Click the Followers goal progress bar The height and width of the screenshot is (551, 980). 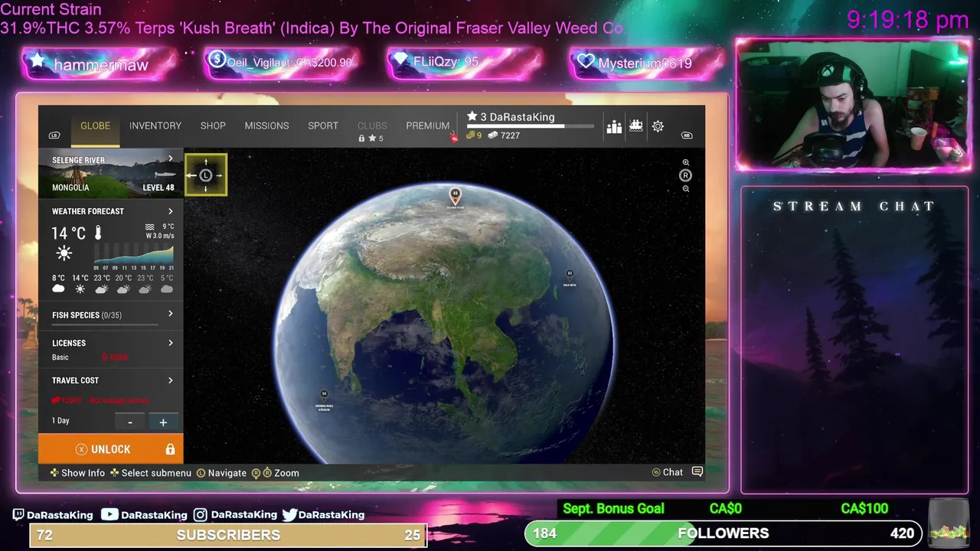724,533
